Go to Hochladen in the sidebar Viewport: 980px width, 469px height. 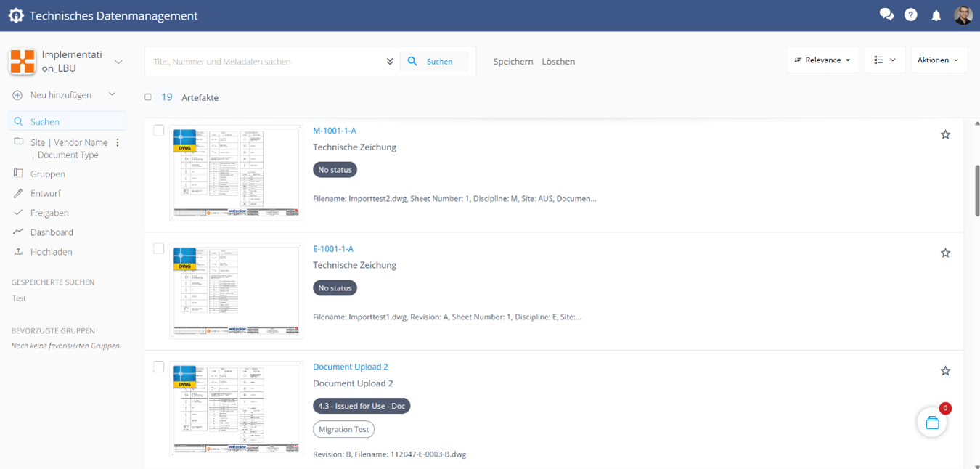[x=51, y=252]
